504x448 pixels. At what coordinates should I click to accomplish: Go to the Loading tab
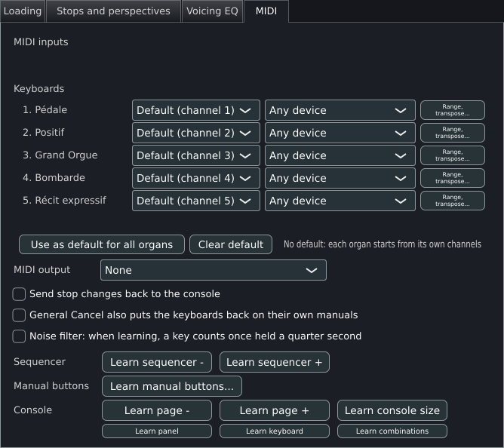tap(23, 11)
